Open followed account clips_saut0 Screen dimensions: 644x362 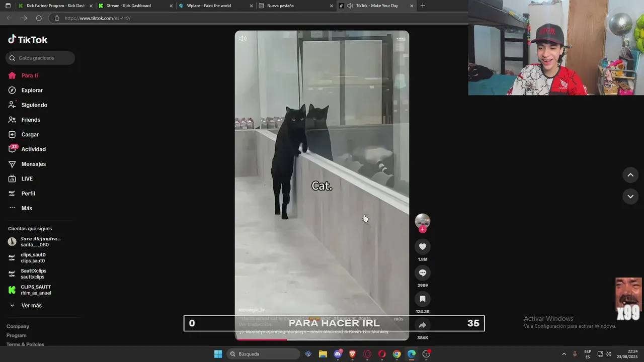tap(27, 258)
